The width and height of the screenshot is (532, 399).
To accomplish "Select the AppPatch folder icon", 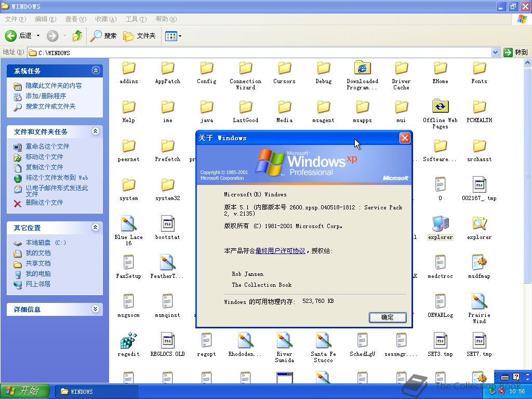I will tap(168, 68).
